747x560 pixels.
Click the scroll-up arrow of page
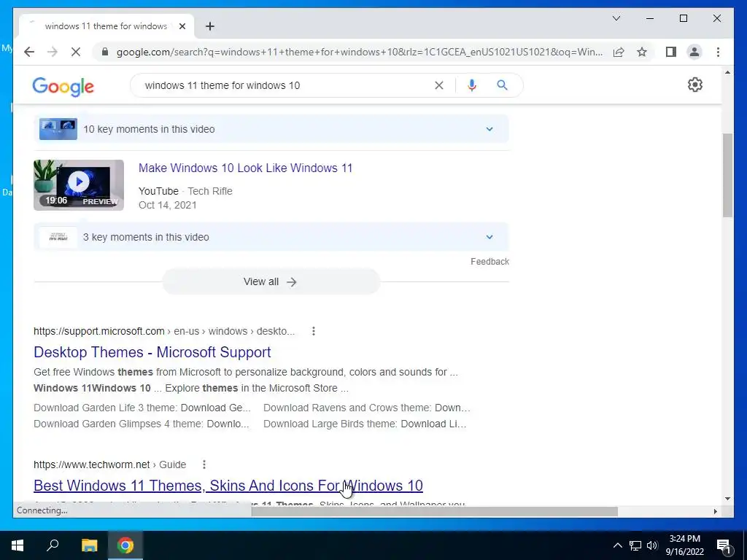(x=727, y=72)
